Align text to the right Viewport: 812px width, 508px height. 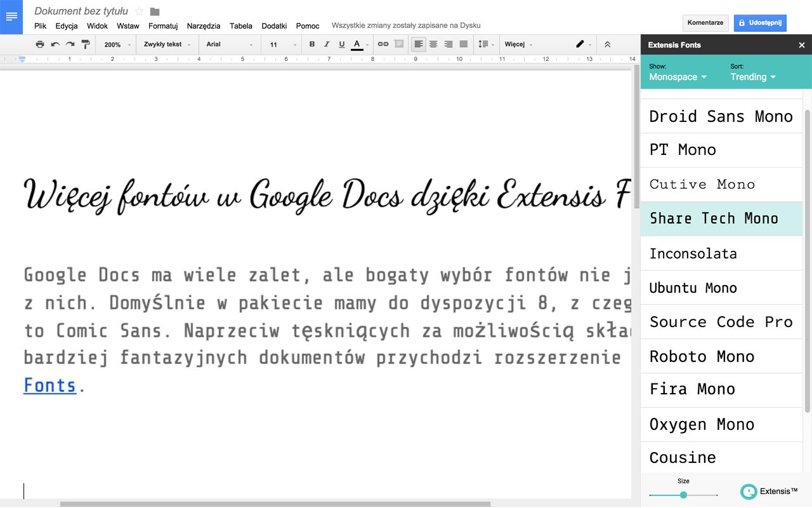tap(449, 44)
